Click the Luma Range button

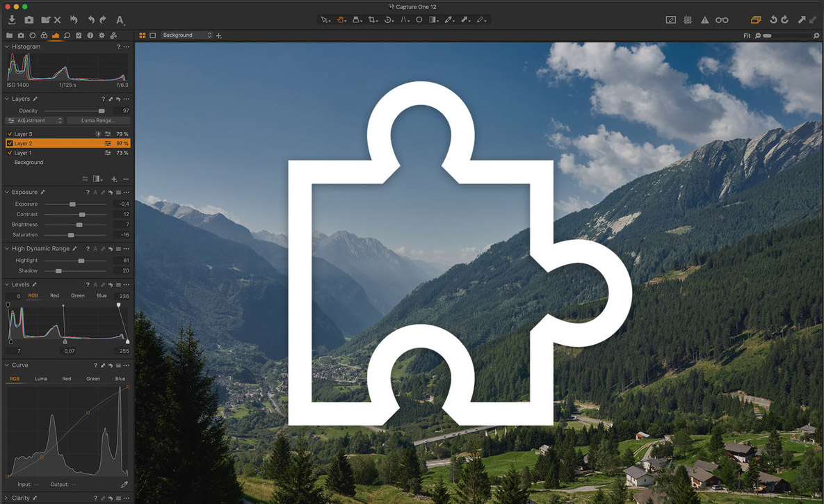(x=98, y=121)
